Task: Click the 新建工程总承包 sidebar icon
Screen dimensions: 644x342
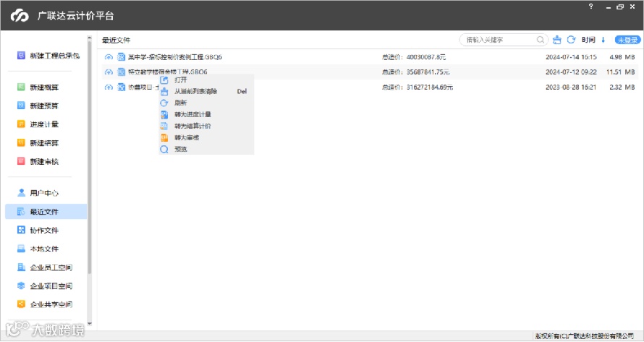Action: click(x=21, y=56)
